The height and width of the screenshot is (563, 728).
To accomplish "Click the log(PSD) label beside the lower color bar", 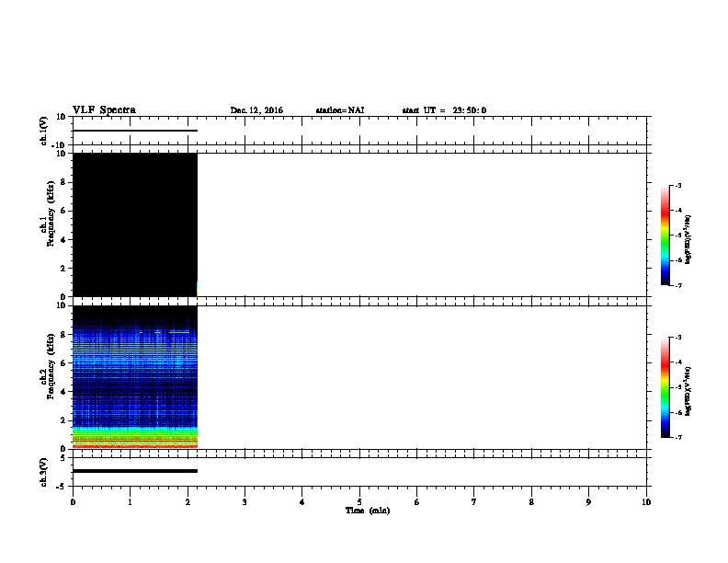I will (x=688, y=391).
